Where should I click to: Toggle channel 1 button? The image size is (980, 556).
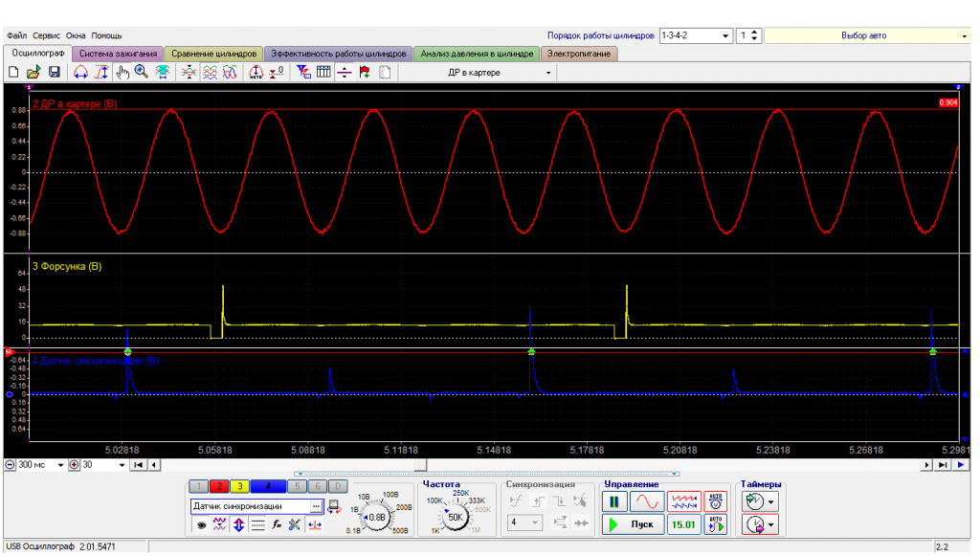coord(199,486)
